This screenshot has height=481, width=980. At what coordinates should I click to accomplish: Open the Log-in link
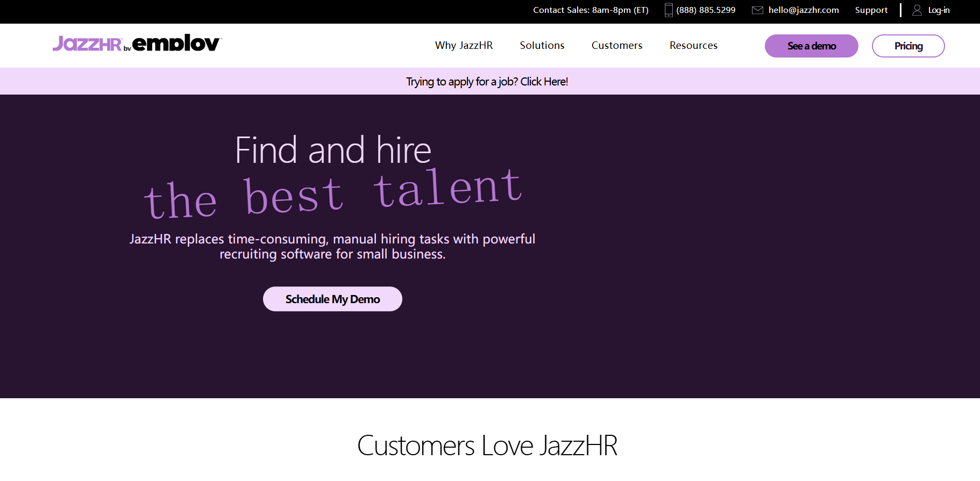coord(939,10)
